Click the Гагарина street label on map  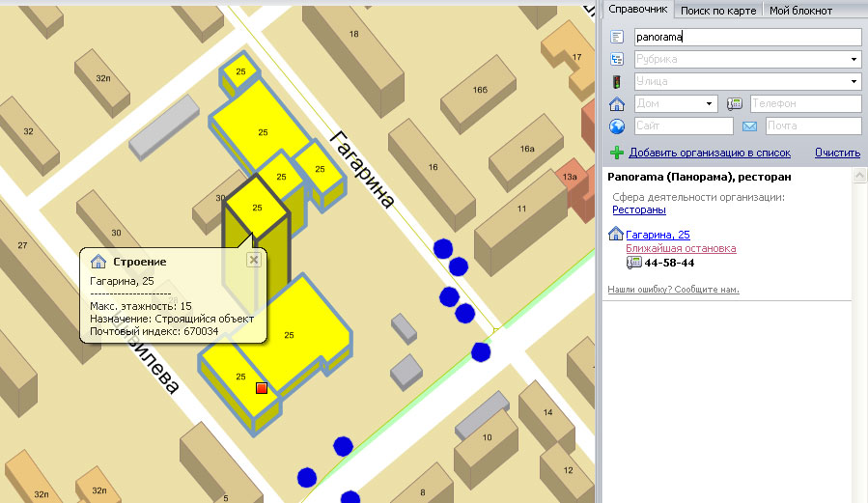(363, 169)
